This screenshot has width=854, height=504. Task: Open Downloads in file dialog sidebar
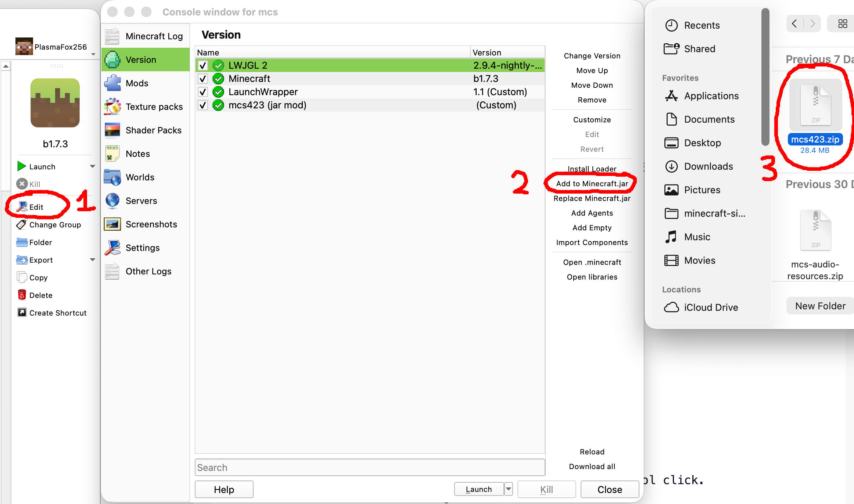pyautogui.click(x=699, y=166)
